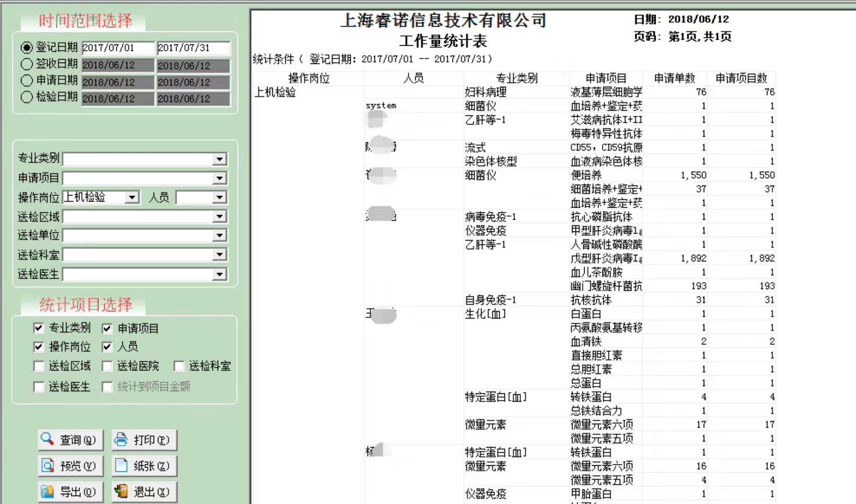856x504 pixels.
Task: Click the export folder icon on 导出
Action: [48, 491]
